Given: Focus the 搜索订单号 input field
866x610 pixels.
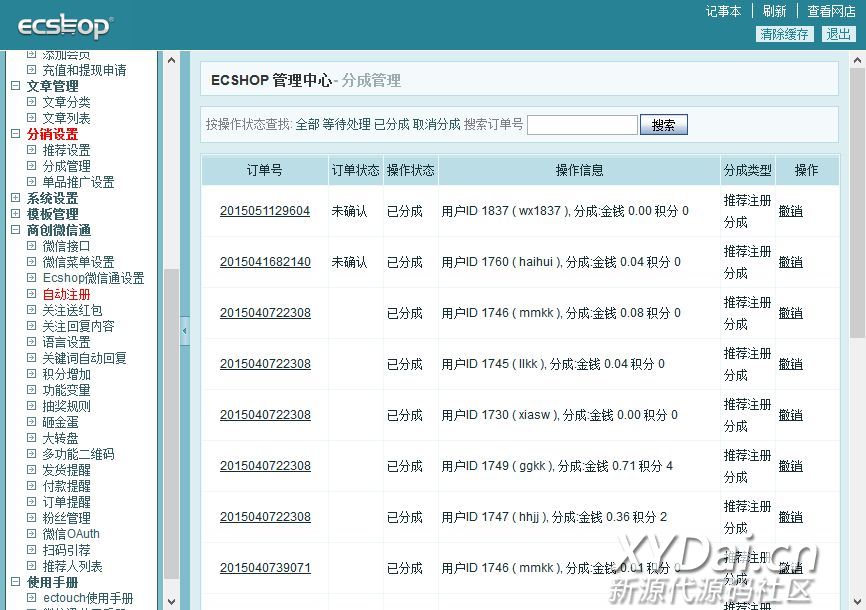Looking at the screenshot, I should pos(583,125).
